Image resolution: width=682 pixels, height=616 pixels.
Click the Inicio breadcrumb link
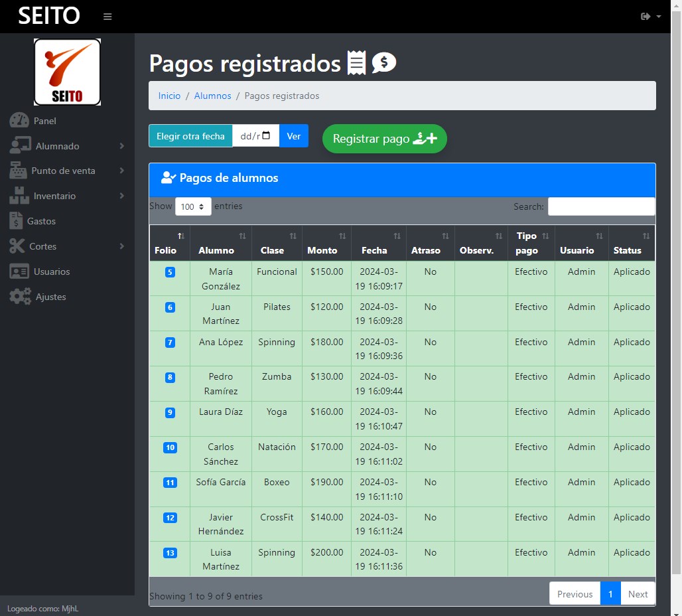click(169, 96)
